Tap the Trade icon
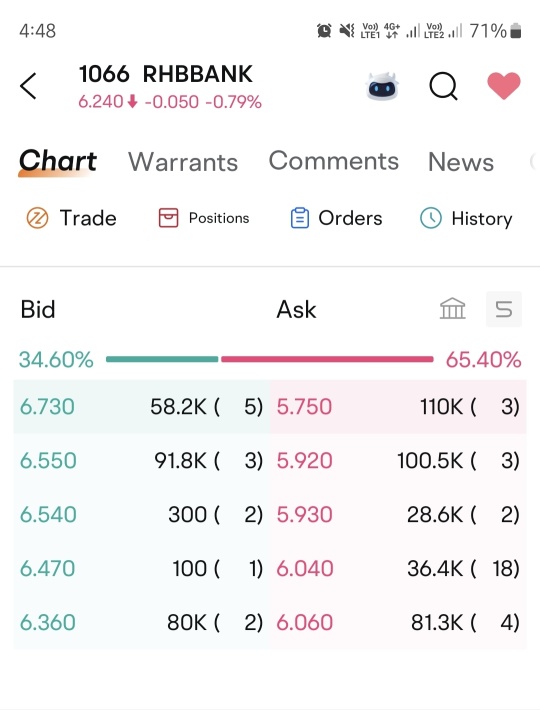 coord(37,218)
